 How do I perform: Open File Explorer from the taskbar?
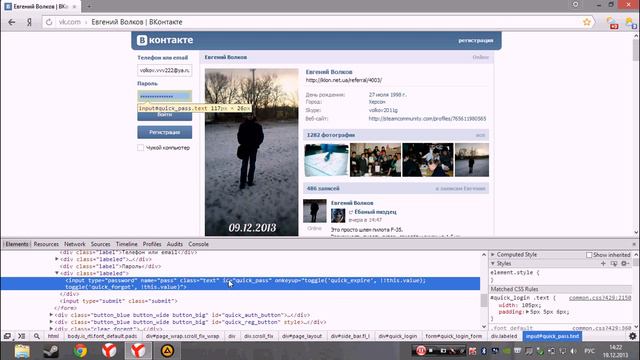click(x=22, y=351)
